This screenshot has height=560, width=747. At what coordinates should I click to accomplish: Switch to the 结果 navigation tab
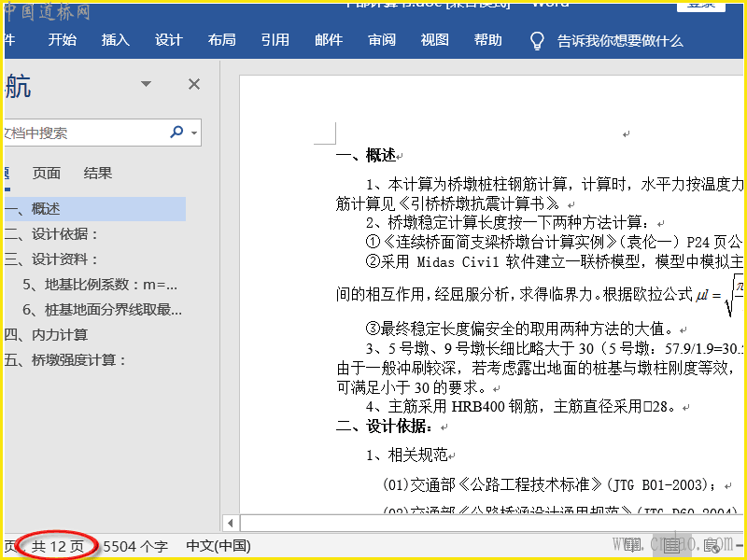pyautogui.click(x=98, y=173)
